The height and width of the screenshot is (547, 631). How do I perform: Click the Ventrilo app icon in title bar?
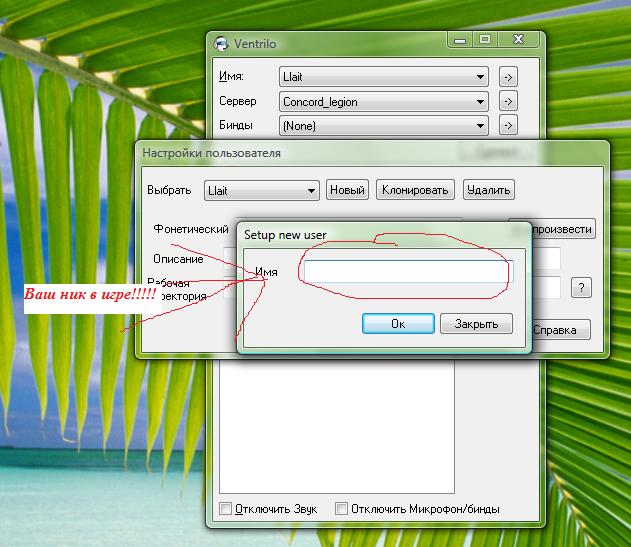click(x=222, y=42)
